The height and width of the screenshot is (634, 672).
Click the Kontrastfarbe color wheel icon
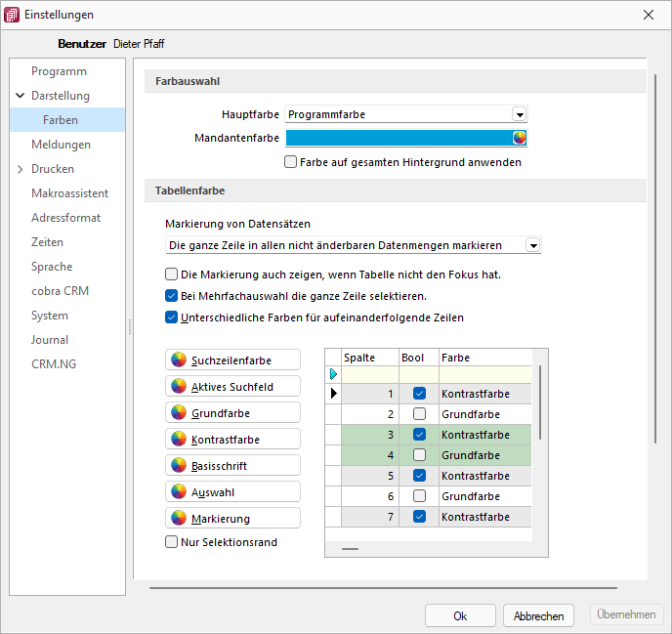(178, 439)
